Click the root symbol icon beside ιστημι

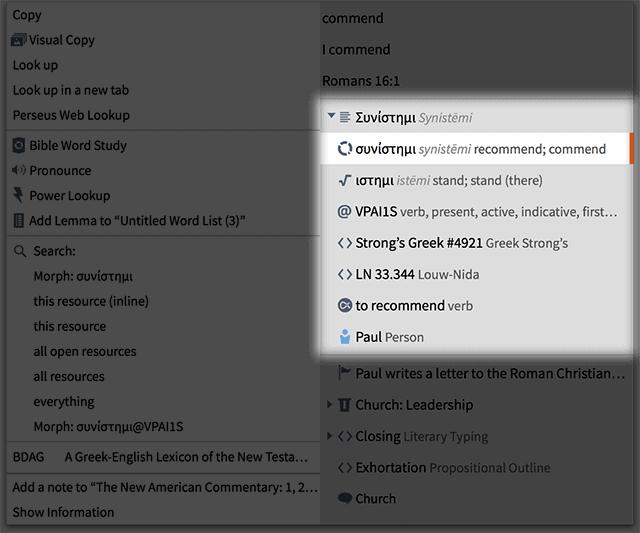click(x=345, y=180)
